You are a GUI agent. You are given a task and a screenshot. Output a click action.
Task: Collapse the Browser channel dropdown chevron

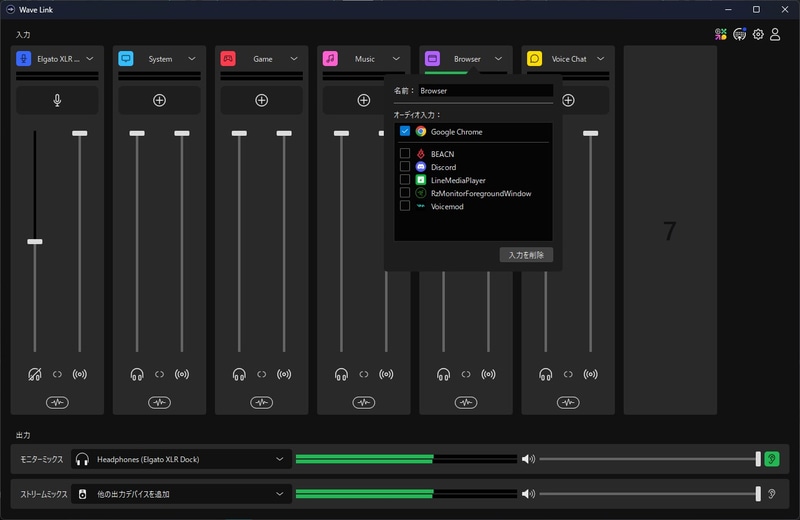498,59
